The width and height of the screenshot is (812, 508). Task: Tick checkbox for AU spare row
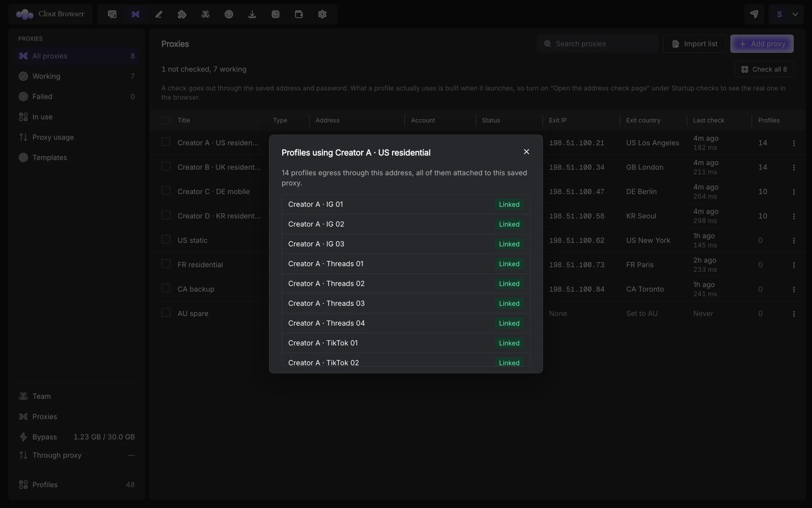tap(166, 313)
